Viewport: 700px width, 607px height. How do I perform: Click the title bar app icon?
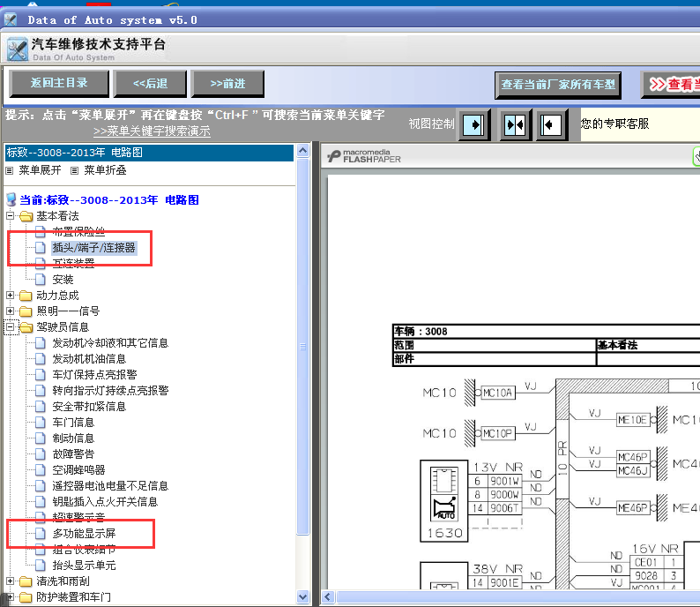pyautogui.click(x=11, y=19)
